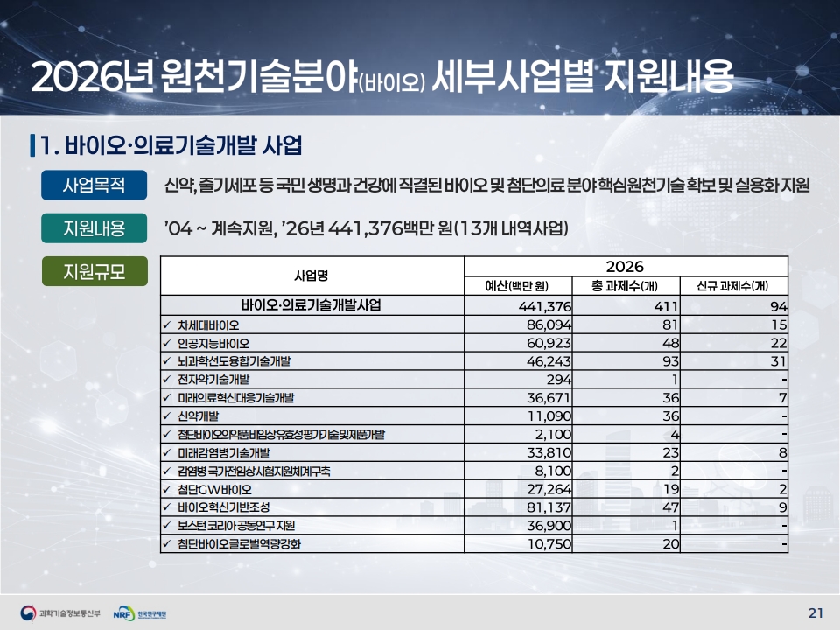Viewport: 840px width, 630px height.
Task: Click the 사업명 table header cell
Action: [311, 276]
